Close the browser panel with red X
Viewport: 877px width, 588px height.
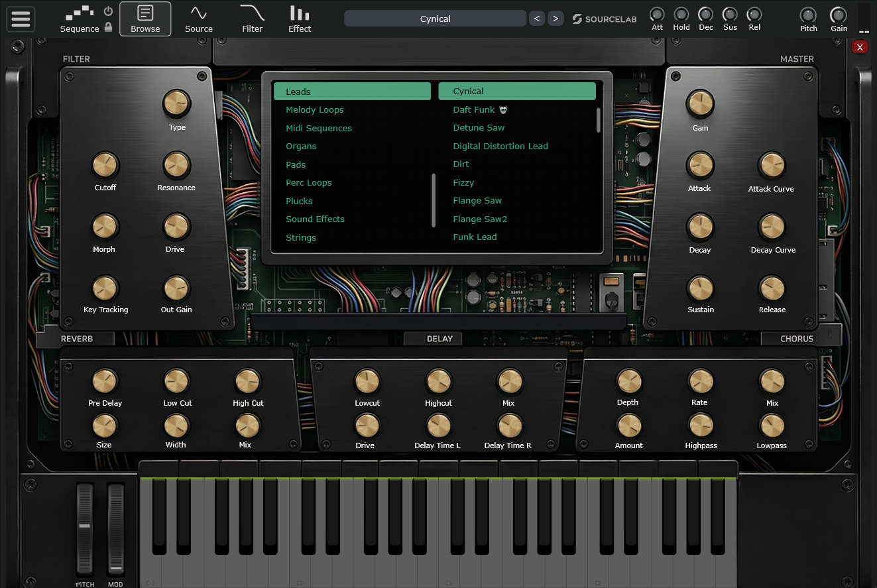pos(860,47)
